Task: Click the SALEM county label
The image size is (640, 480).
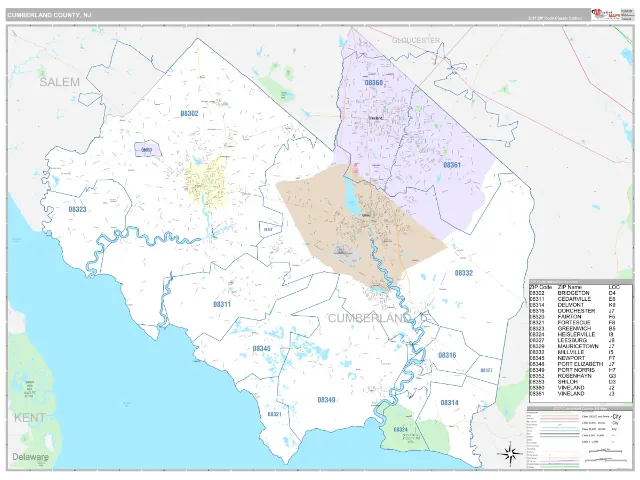Action: click(x=60, y=82)
